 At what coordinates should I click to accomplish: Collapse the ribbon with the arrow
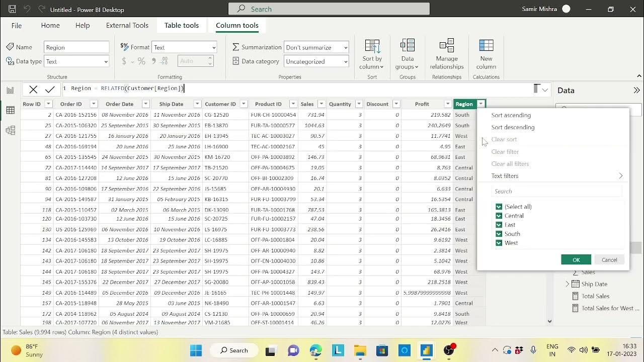click(639, 76)
